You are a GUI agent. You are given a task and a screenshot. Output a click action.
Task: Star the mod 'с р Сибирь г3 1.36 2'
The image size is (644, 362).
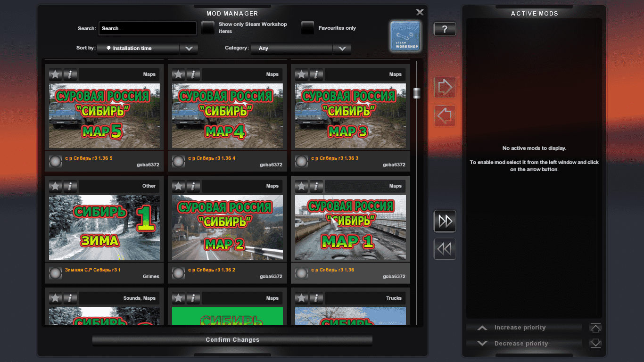[x=179, y=186]
